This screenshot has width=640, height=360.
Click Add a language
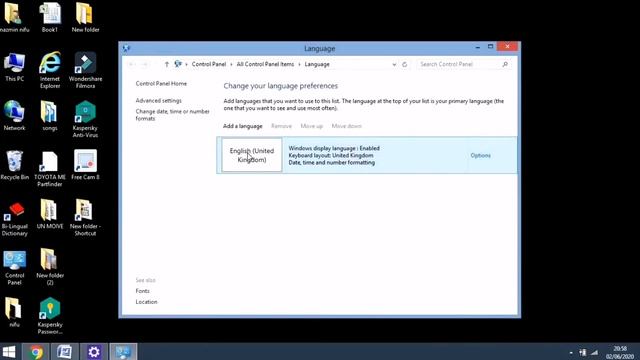click(x=242, y=126)
